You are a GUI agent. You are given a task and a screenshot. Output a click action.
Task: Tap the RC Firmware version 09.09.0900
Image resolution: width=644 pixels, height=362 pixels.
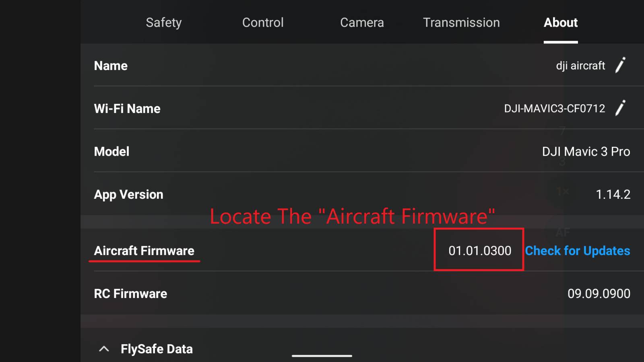(x=599, y=294)
